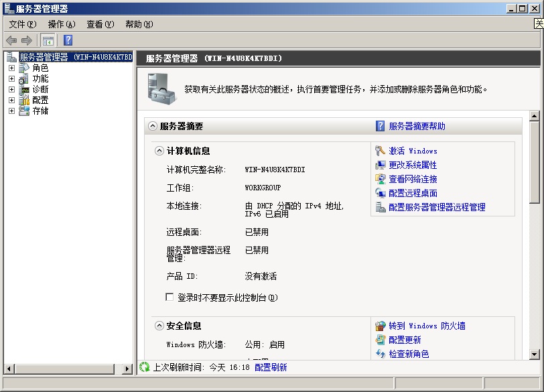
Task: Click the 查看网络连接 icon
Action: click(381, 179)
